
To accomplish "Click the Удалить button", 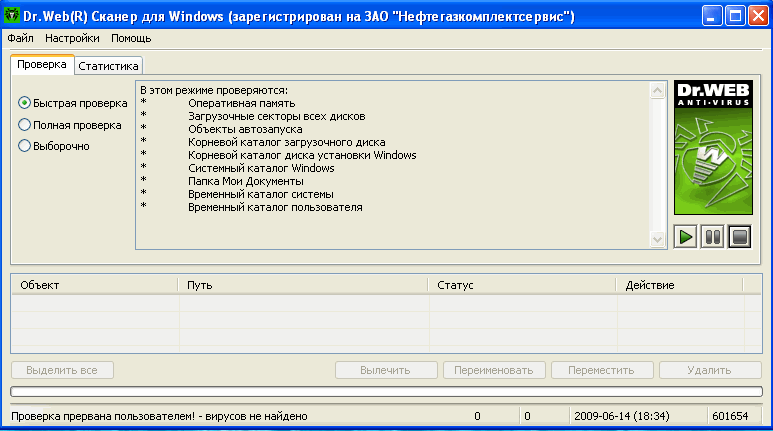I will pos(710,370).
